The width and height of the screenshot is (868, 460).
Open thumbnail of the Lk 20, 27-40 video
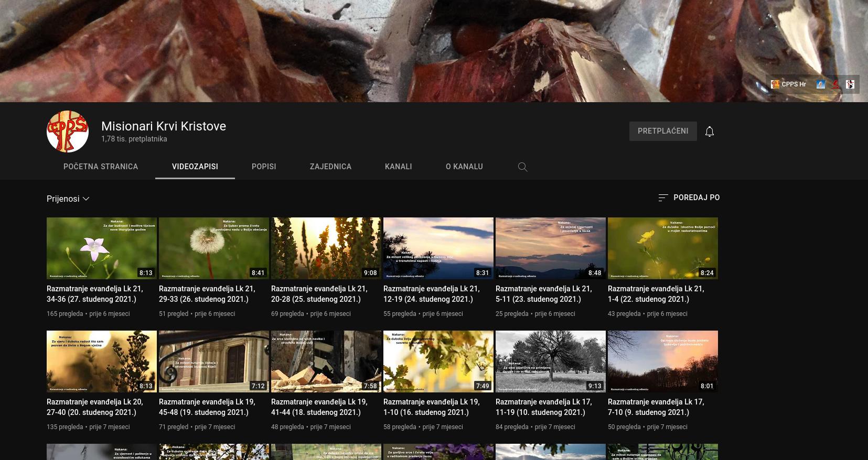point(102,362)
